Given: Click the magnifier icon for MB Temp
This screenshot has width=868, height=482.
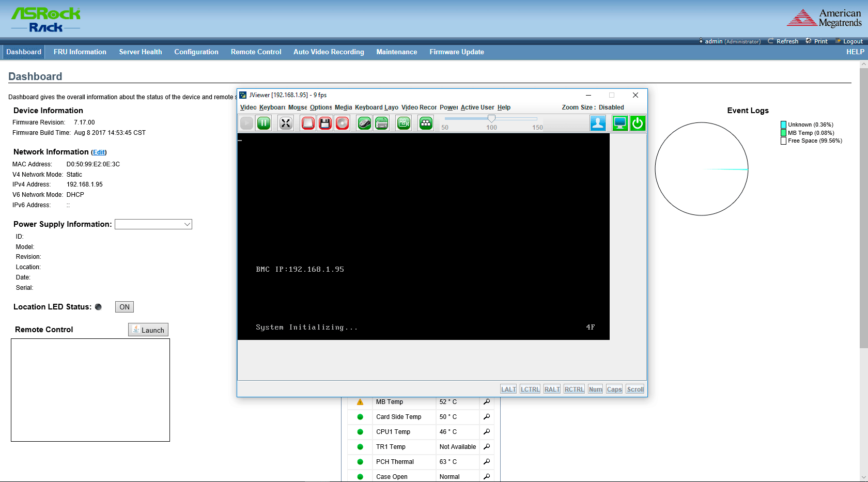Looking at the screenshot, I should (487, 402).
